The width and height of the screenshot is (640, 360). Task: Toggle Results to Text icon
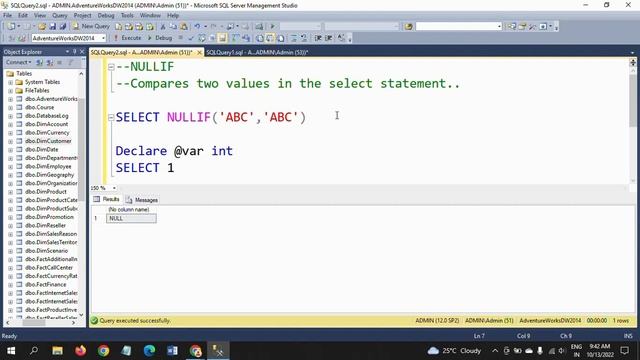[x=260, y=38]
